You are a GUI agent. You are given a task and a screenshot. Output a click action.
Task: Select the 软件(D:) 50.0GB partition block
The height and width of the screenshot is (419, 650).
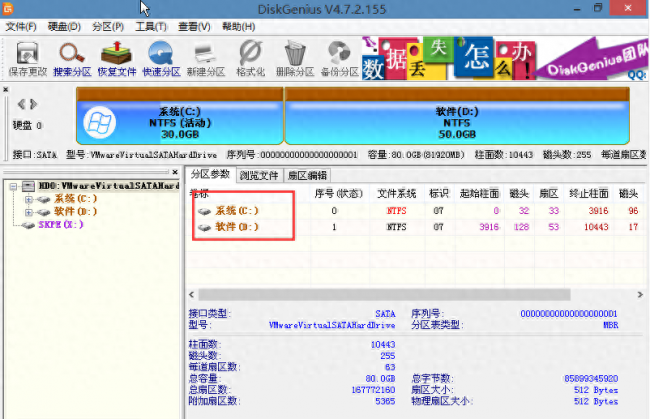pos(457,116)
